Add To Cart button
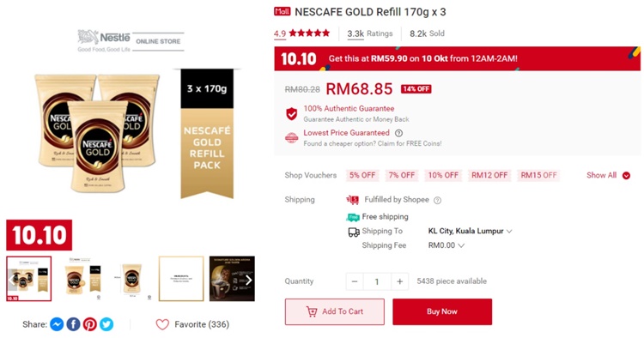This screenshot has height=338, width=644. coord(335,311)
